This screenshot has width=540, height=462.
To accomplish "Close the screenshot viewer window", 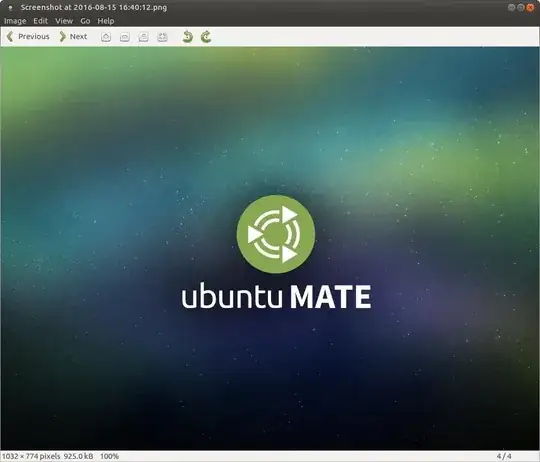I will (530, 7).
